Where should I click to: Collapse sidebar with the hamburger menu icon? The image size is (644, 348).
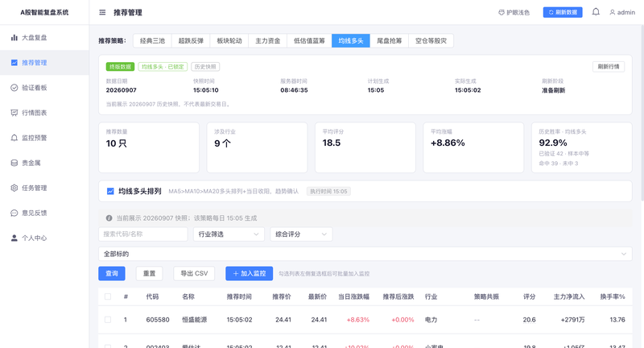click(x=102, y=12)
